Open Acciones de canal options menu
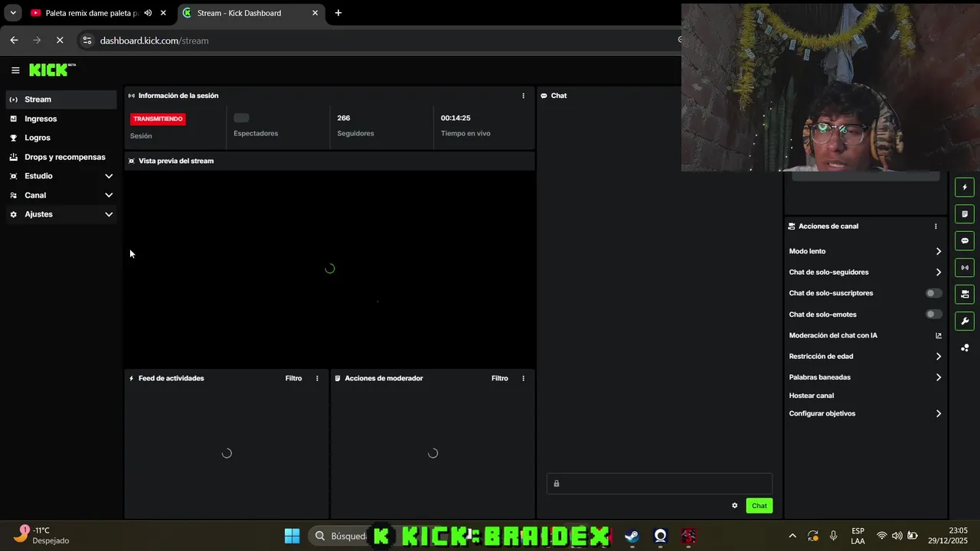The width and height of the screenshot is (980, 551). 936,227
